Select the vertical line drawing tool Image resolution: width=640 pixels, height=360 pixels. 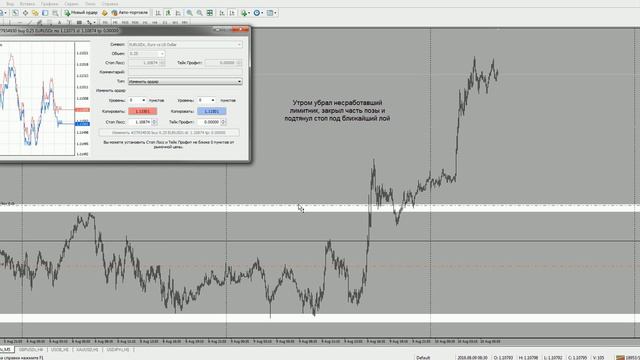(10, 22)
